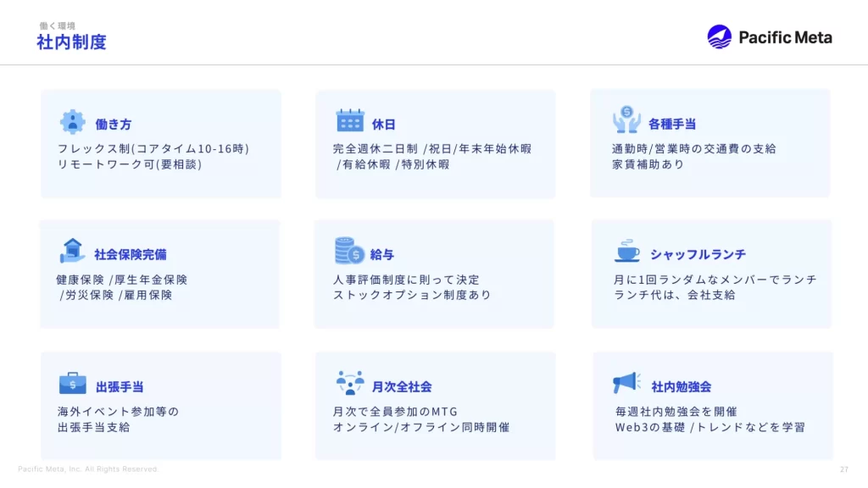The height and width of the screenshot is (488, 868).
Task: Select the 社内制度 slide title
Action: point(71,42)
